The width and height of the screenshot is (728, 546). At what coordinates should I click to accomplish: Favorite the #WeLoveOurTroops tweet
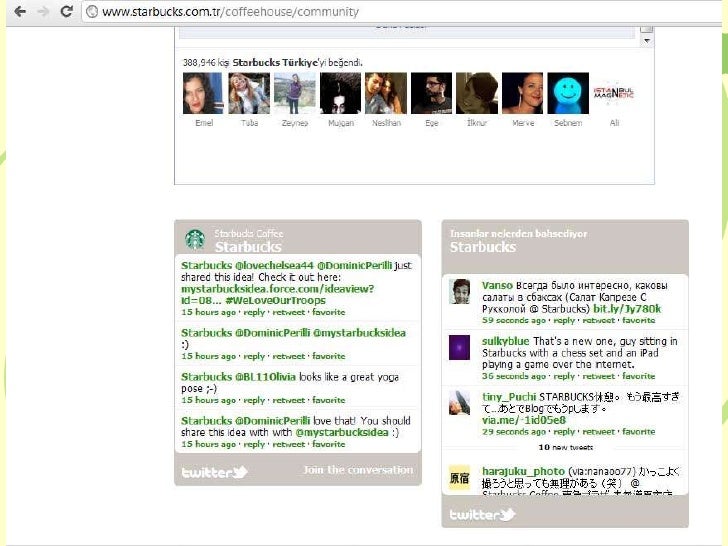[x=329, y=312]
